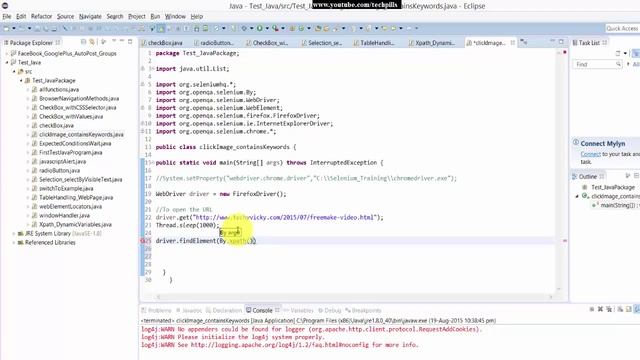Screen dimensions: 640x360
Task: Expand Referenced Libraries node
Action: click(14, 242)
